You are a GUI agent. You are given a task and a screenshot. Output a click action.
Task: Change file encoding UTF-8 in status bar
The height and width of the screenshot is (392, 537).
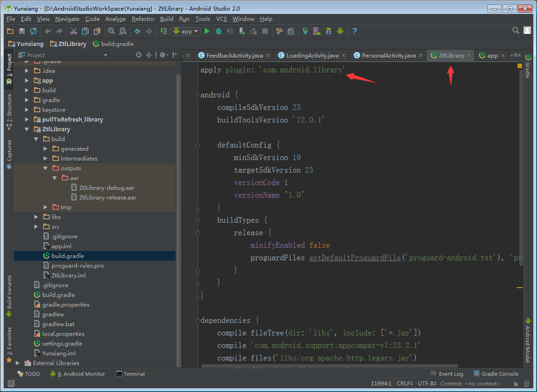point(427,384)
